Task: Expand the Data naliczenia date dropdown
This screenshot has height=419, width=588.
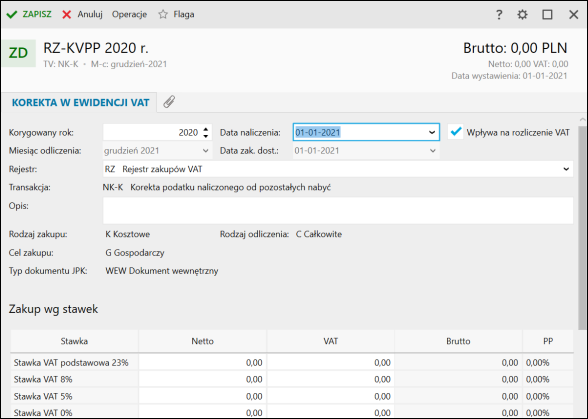Action: [x=432, y=132]
